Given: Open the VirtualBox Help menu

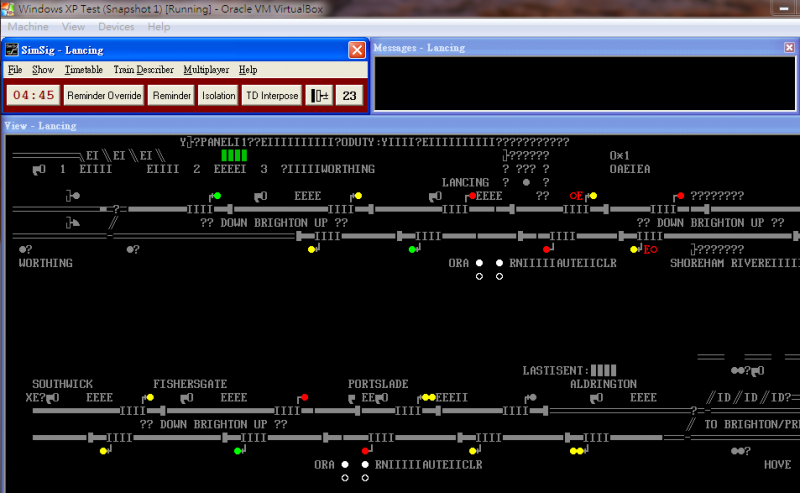Looking at the screenshot, I should [159, 27].
